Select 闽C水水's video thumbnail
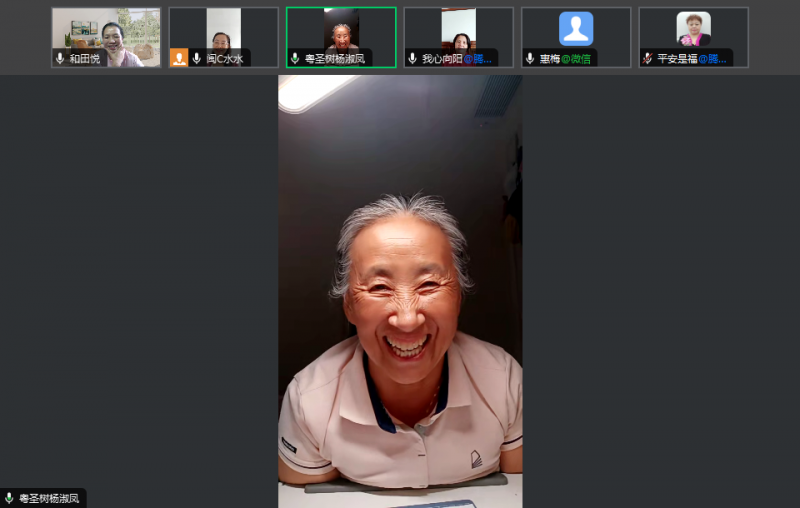Image resolution: width=800 pixels, height=508 pixels. tap(223, 28)
